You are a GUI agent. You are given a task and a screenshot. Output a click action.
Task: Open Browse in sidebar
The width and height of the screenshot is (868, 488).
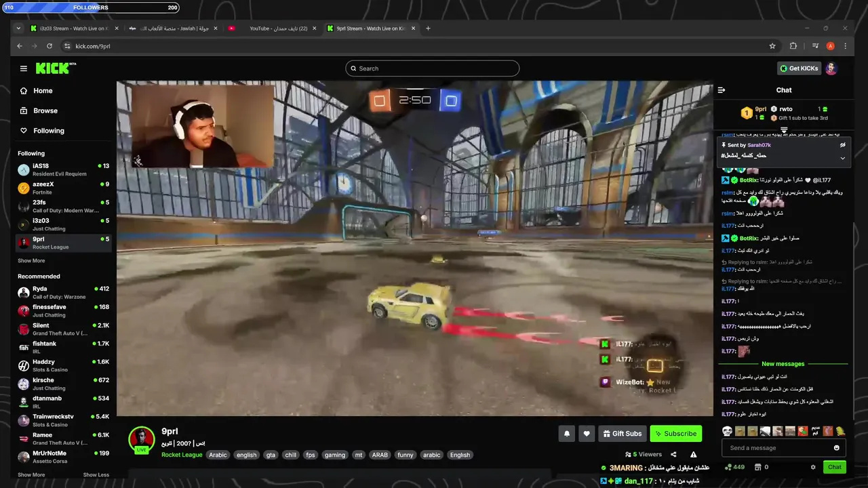[x=39, y=110]
